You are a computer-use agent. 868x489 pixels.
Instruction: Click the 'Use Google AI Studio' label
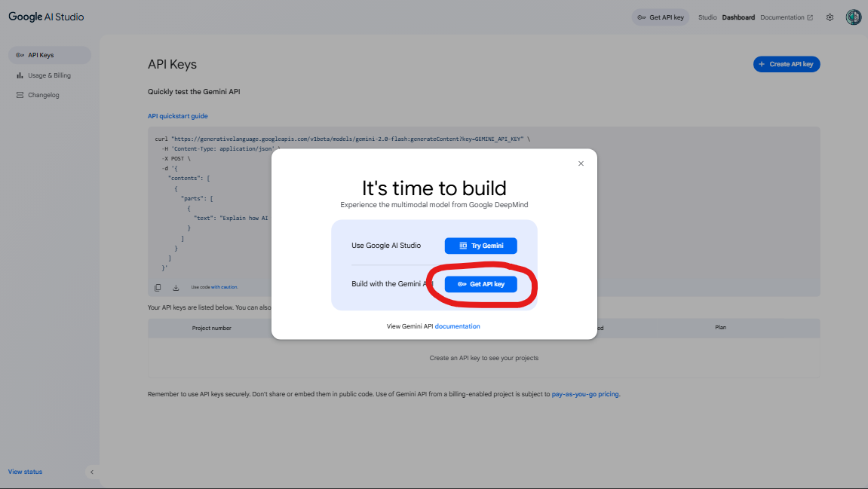click(386, 246)
